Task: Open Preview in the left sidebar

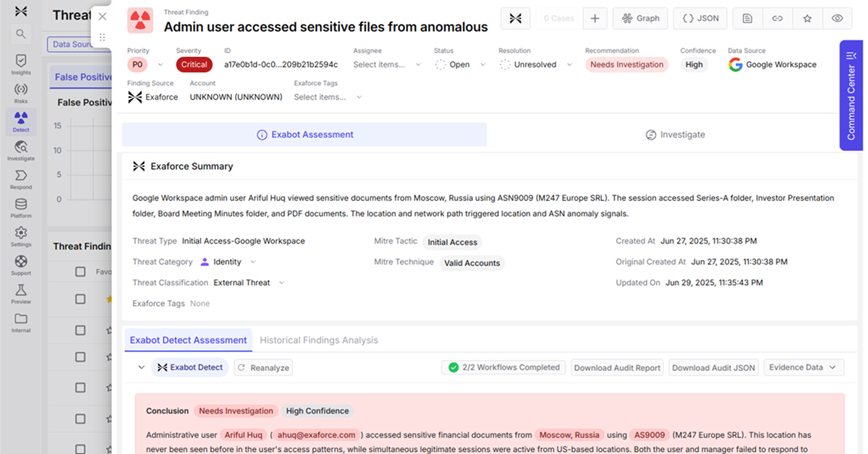Action: (x=21, y=294)
